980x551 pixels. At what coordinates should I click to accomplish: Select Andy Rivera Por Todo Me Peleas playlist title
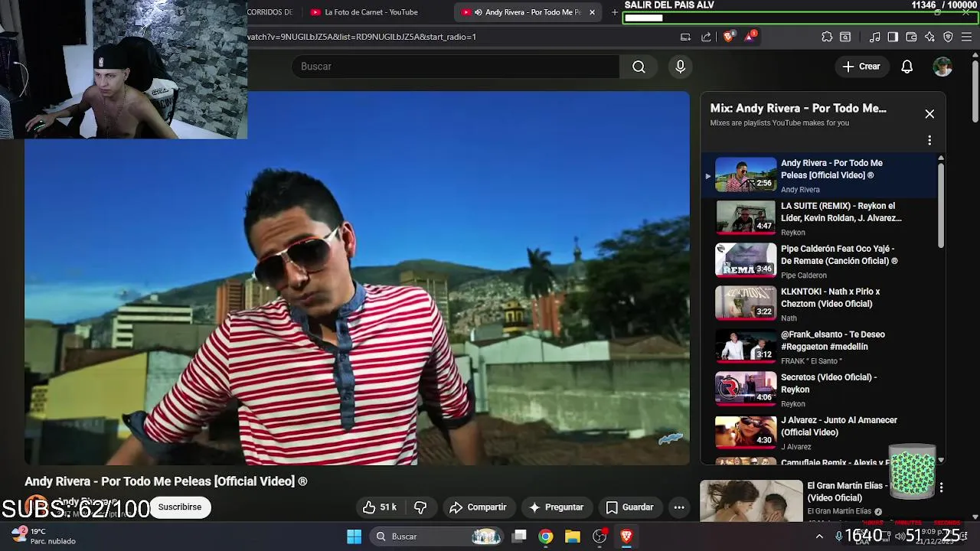(x=831, y=169)
